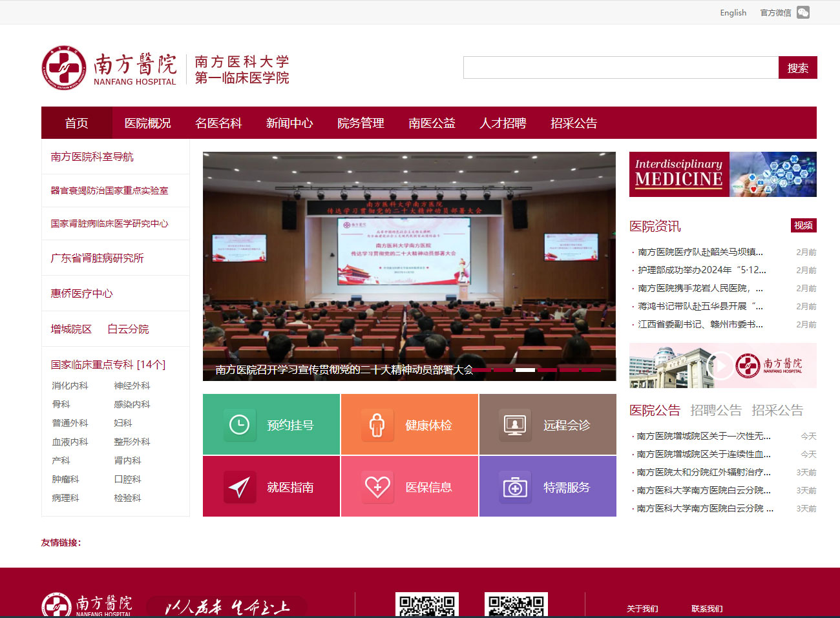The image size is (840, 618).
Task: Switch to the 招聘公告 tab
Action: pos(716,410)
